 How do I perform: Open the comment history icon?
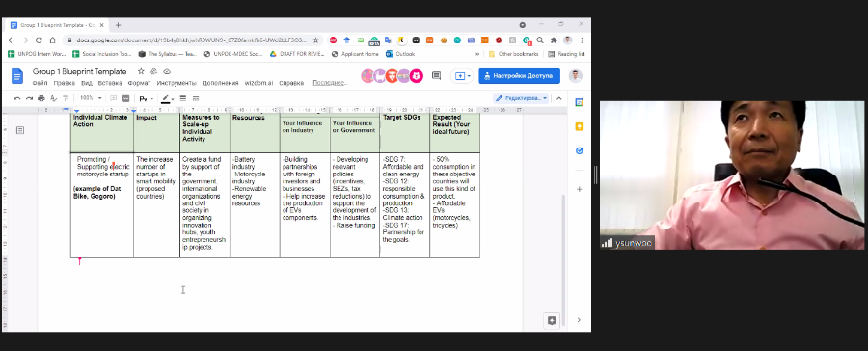coord(436,76)
